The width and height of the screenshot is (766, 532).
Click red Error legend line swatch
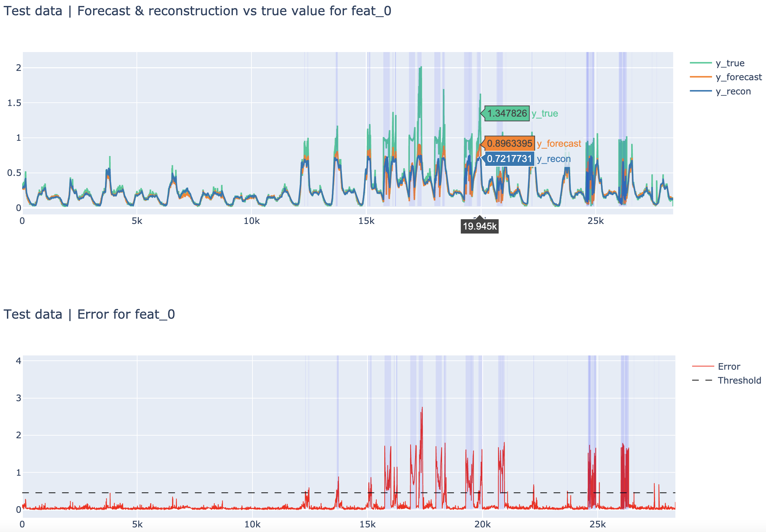(x=703, y=366)
